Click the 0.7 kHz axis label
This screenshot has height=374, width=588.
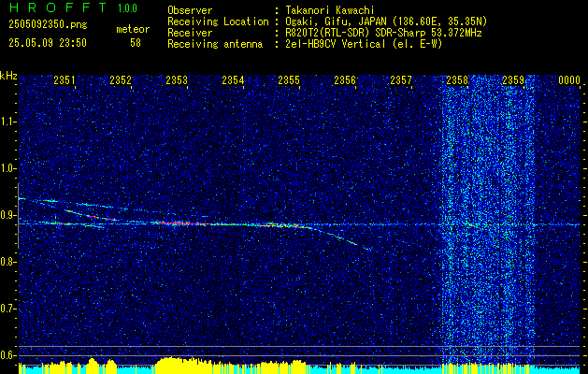tap(7, 309)
